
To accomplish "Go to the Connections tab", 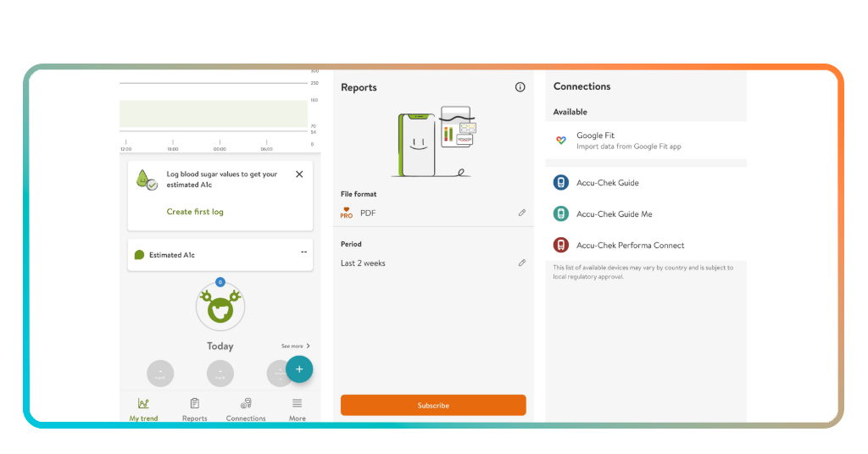I will (246, 409).
